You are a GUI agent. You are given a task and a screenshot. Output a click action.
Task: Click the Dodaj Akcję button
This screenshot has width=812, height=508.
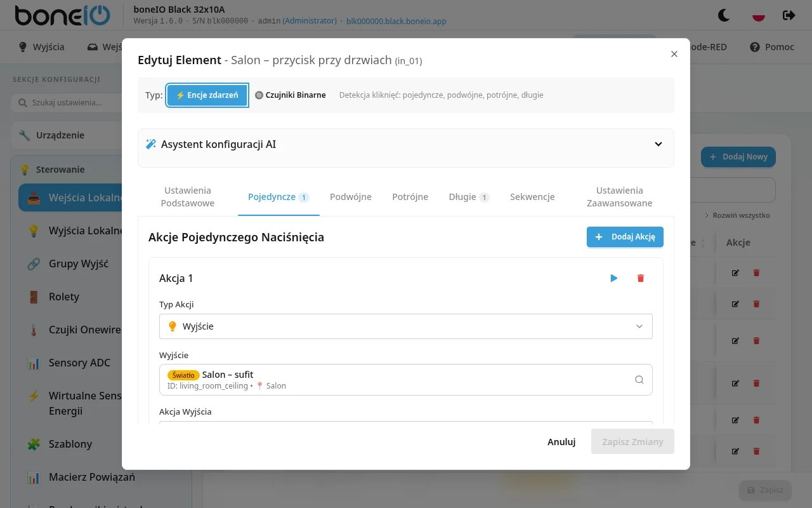[x=625, y=237]
